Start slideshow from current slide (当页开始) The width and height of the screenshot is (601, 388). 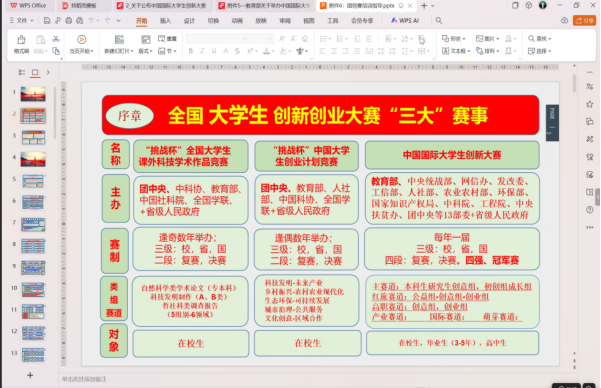pos(81,44)
